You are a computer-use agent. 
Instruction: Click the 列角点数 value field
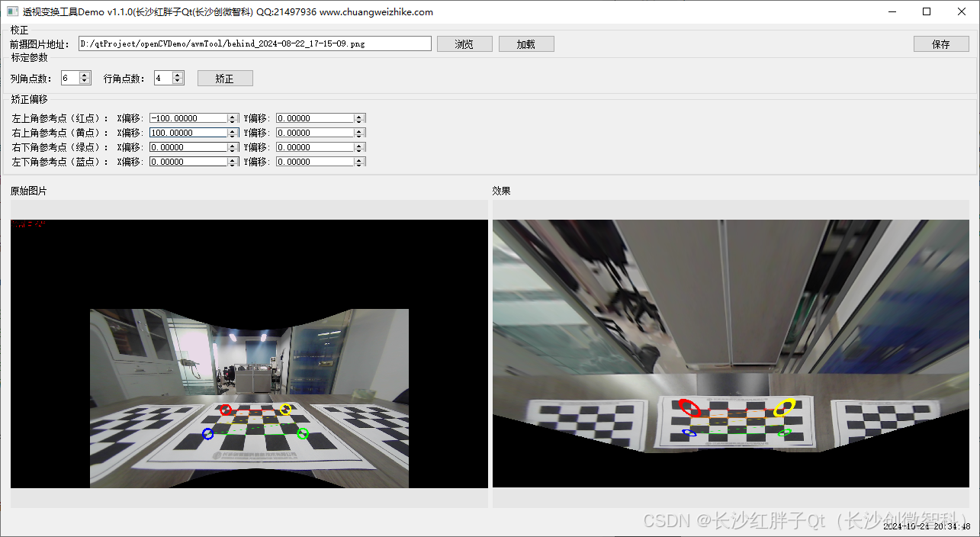click(69, 78)
